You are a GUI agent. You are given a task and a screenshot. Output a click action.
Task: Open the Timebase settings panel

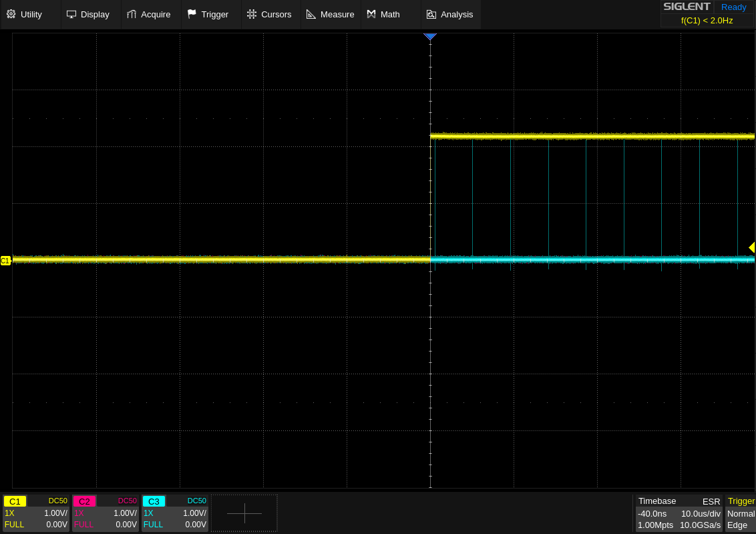pyautogui.click(x=679, y=513)
